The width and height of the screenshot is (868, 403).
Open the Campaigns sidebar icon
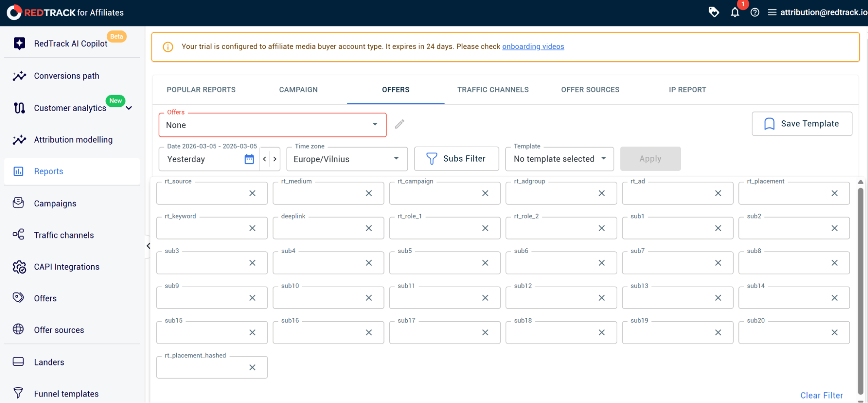(18, 203)
